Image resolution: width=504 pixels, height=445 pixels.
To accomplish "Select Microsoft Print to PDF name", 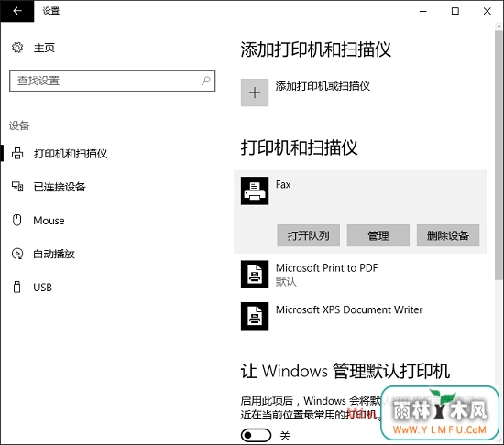I will pos(327,267).
